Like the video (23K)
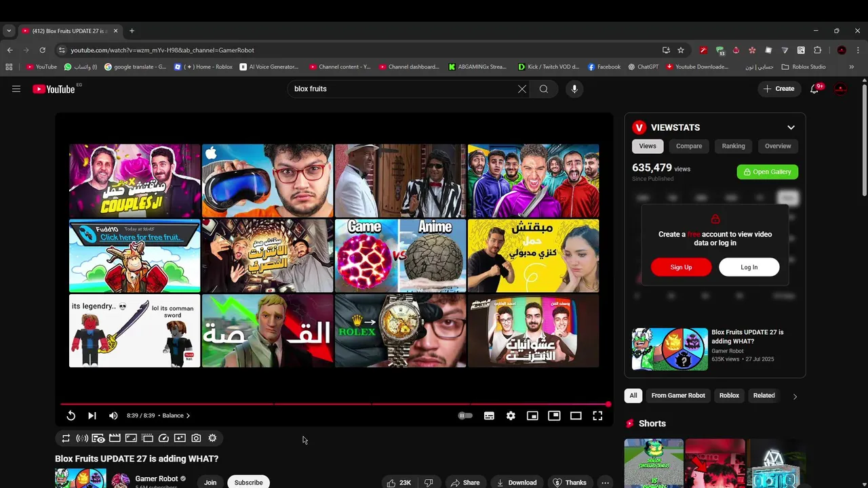The image size is (868, 488). (399, 483)
